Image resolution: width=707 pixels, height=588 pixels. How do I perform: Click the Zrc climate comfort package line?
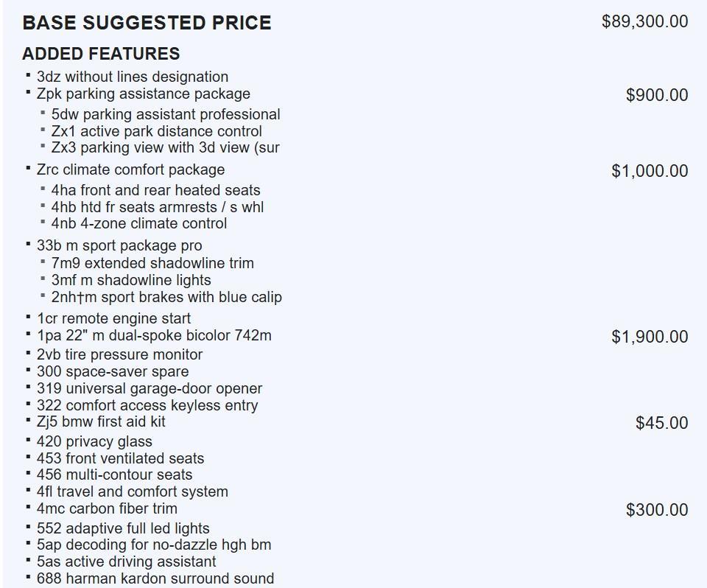[x=130, y=169]
